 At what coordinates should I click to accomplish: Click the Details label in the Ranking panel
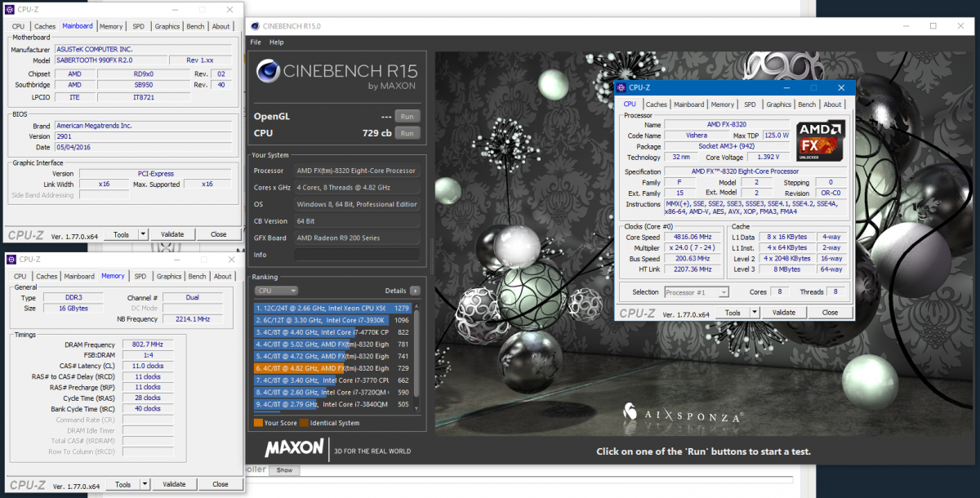(x=395, y=291)
